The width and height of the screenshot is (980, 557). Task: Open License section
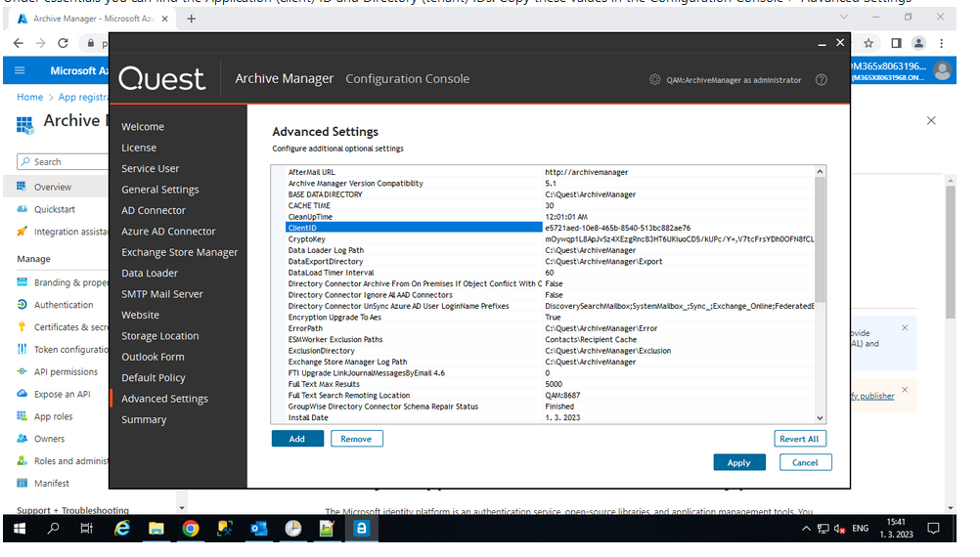[139, 148]
